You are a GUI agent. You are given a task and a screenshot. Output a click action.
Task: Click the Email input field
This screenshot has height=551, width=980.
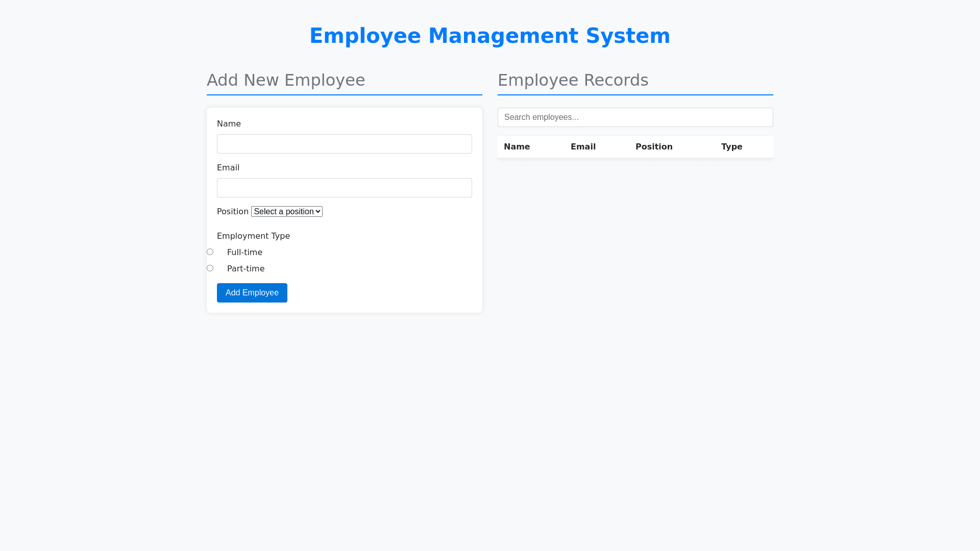(344, 188)
